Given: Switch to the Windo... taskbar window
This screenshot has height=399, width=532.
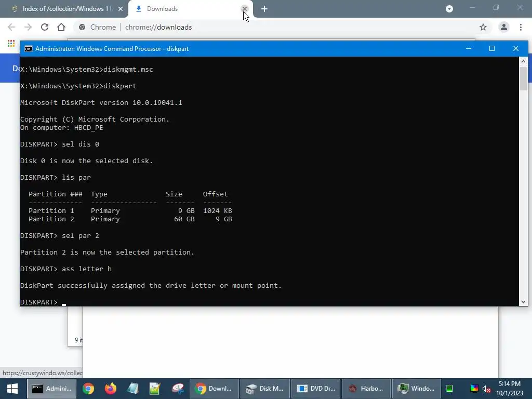Looking at the screenshot, I should pos(417,389).
